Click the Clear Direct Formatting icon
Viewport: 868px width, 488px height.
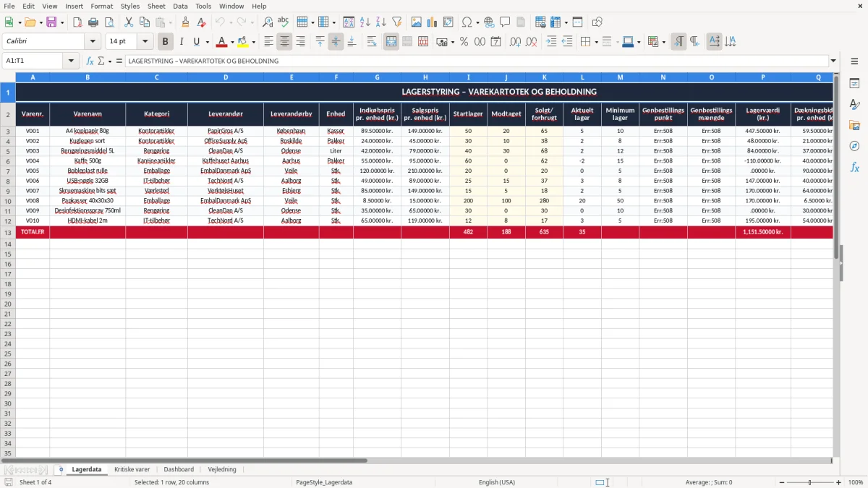tap(202, 22)
